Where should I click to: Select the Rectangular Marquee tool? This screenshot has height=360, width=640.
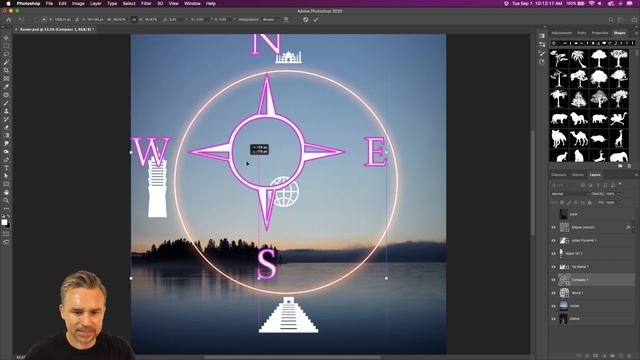coord(6,46)
